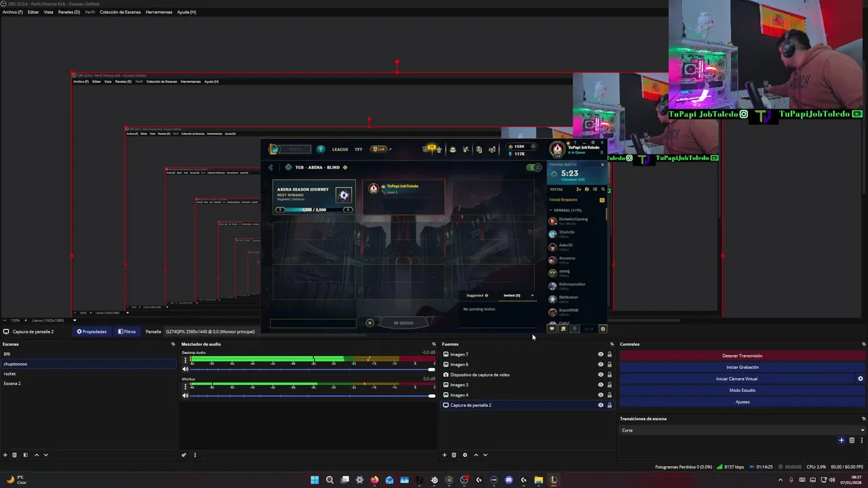
Task: Add a new source in Fuentes panel
Action: point(445,455)
